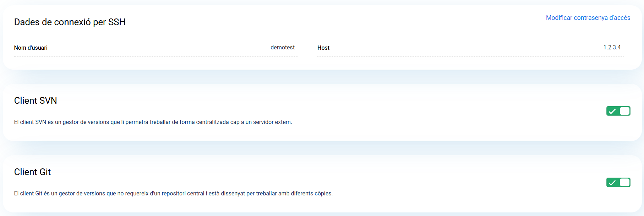Click the white knob of the SVN switch
Viewport: 644px width, 216px height.
point(624,111)
